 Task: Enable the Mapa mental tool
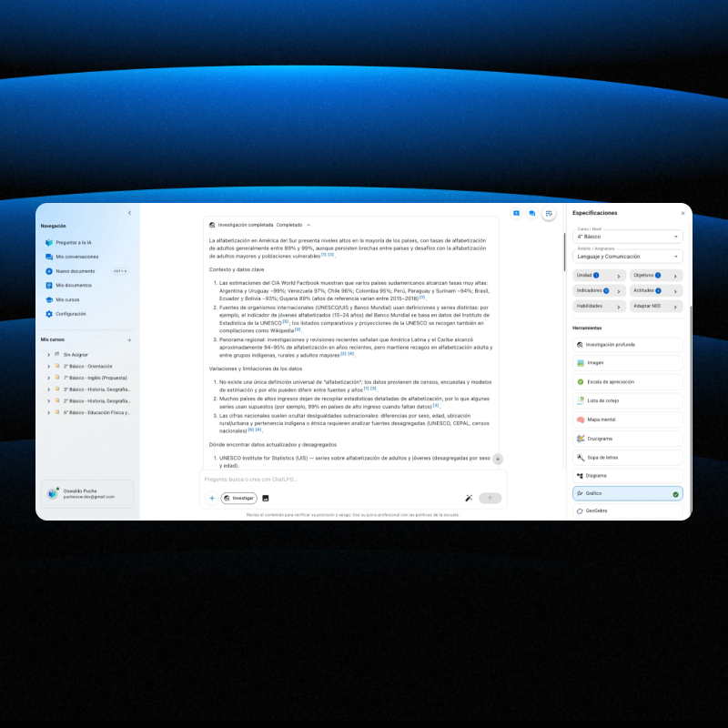628,419
